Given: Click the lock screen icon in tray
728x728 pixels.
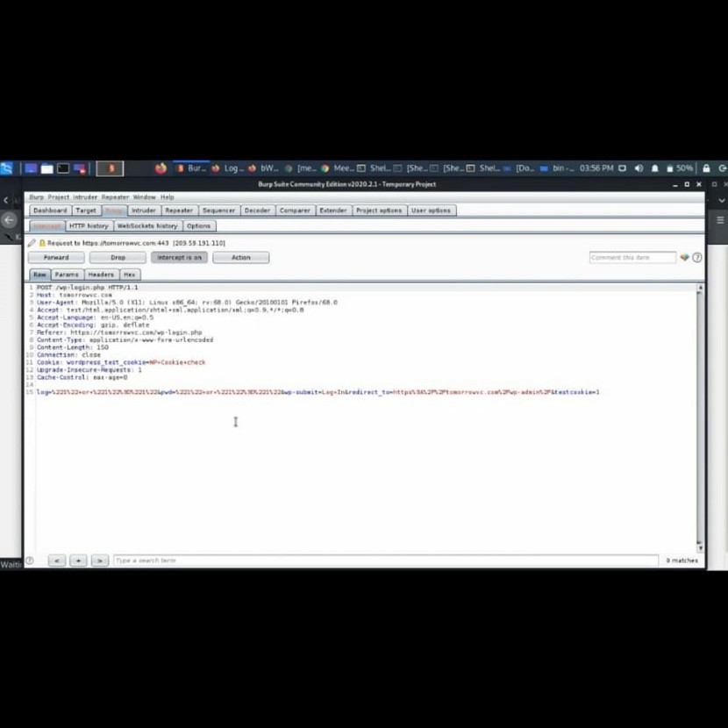Looking at the screenshot, I should [x=706, y=168].
